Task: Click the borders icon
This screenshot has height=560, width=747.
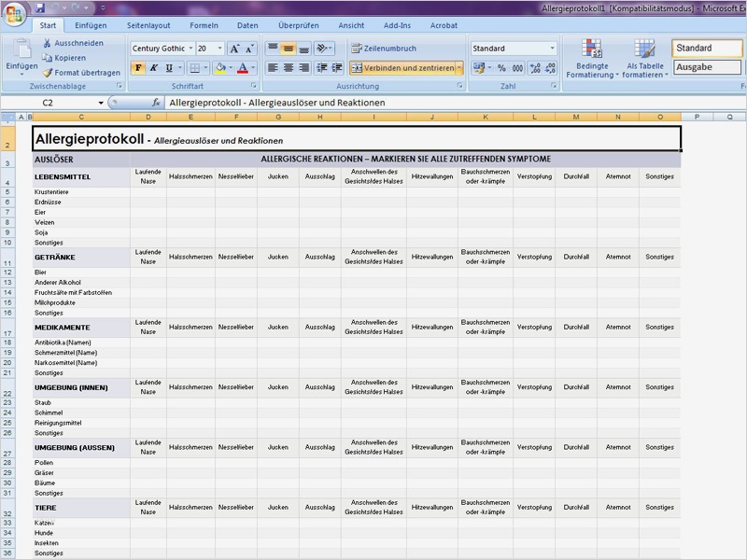Action: pyautogui.click(x=194, y=67)
